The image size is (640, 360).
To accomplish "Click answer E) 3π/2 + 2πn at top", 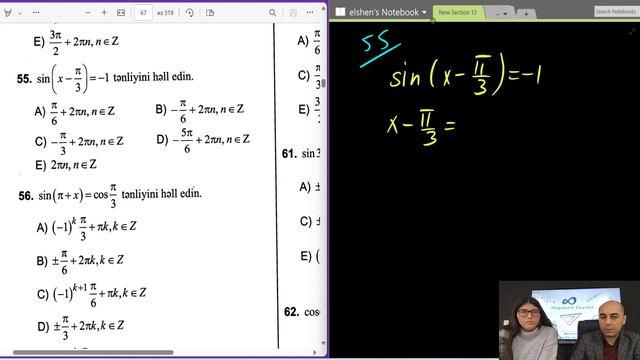I will (76, 42).
